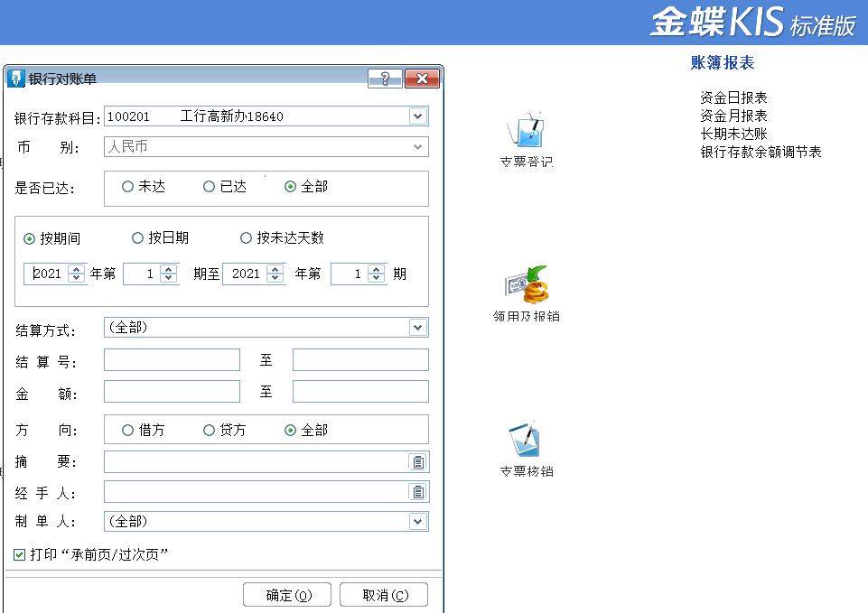The width and height of the screenshot is (868, 613).
Task: Open 银行存款余额调节表 report
Action: tap(761, 152)
